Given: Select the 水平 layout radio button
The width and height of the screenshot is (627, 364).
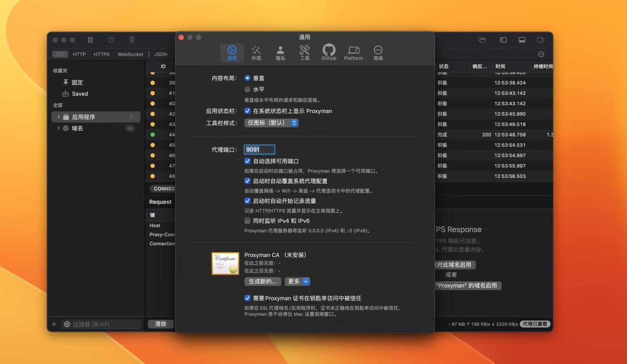Looking at the screenshot, I should click(248, 89).
